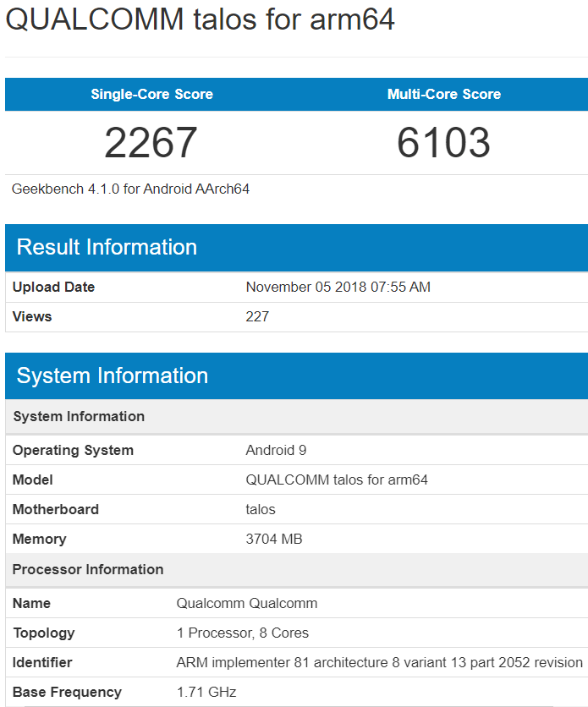Select the Motherboard label

(56, 509)
